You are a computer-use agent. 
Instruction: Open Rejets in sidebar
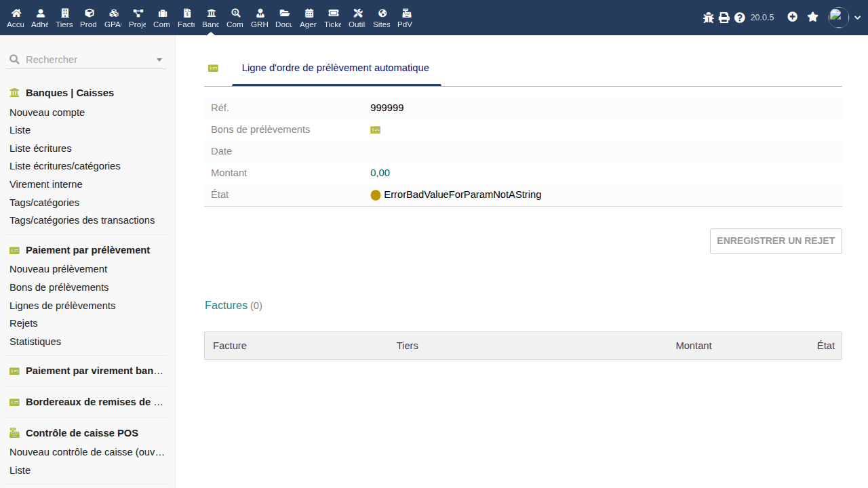pos(24,323)
